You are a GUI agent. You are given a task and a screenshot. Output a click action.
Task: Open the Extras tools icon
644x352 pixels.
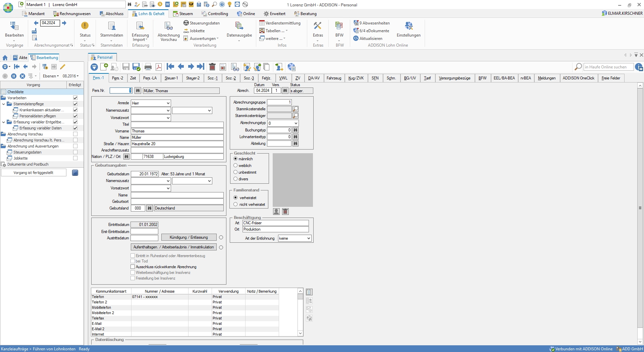(x=318, y=26)
